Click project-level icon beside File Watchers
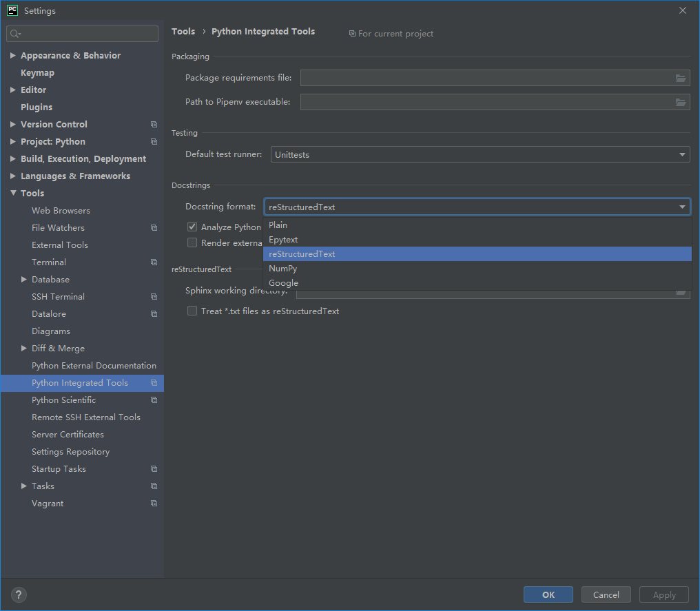Image resolution: width=700 pixels, height=611 pixels. click(x=154, y=227)
